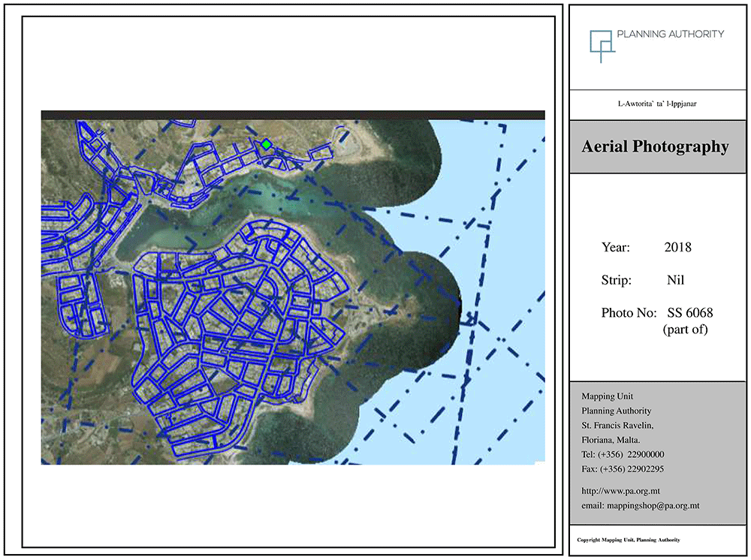Select the "L-Awtorita' ta' l-Ippjanar" text
This screenshot has height=560, width=751.
point(657,104)
